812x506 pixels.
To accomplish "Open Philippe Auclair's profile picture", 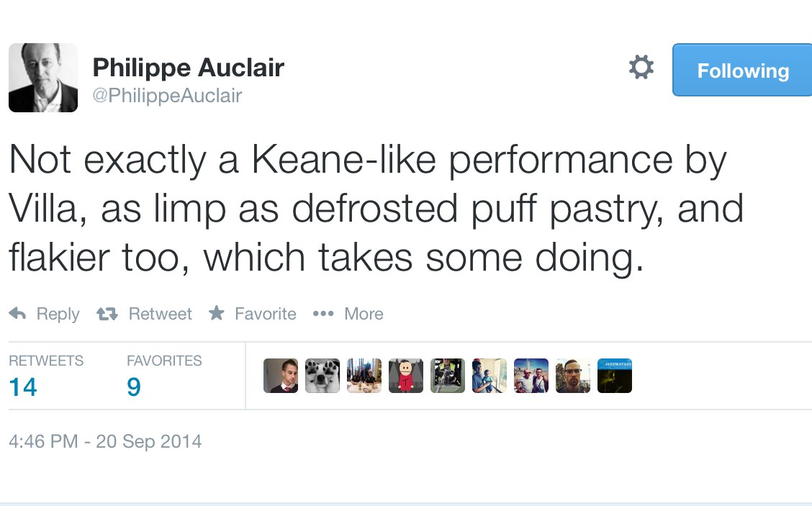I will [x=43, y=78].
